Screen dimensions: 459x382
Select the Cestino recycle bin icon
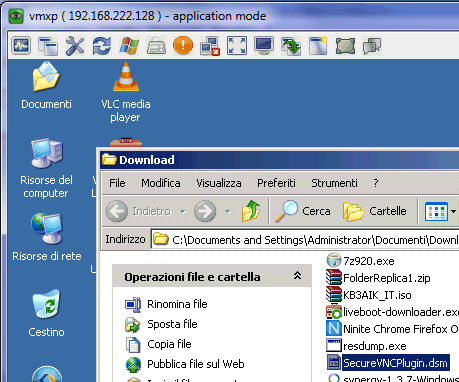point(46,313)
